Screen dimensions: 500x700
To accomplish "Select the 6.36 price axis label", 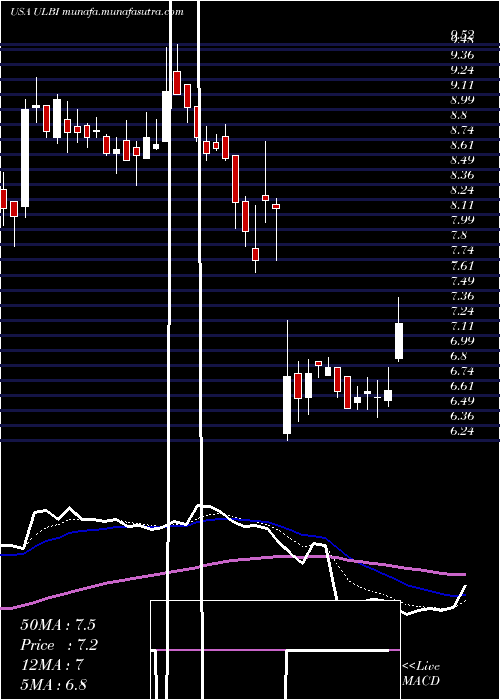I will [x=462, y=416].
